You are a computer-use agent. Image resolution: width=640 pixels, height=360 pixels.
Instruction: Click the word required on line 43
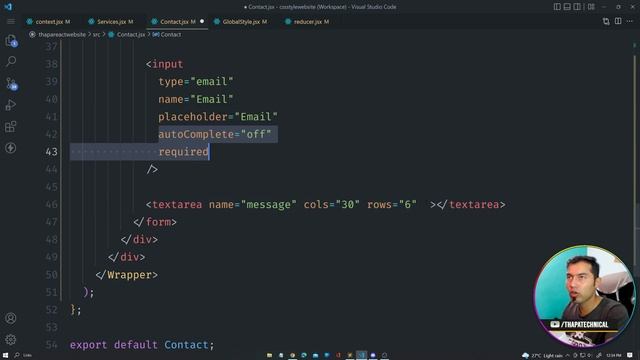pos(184,152)
